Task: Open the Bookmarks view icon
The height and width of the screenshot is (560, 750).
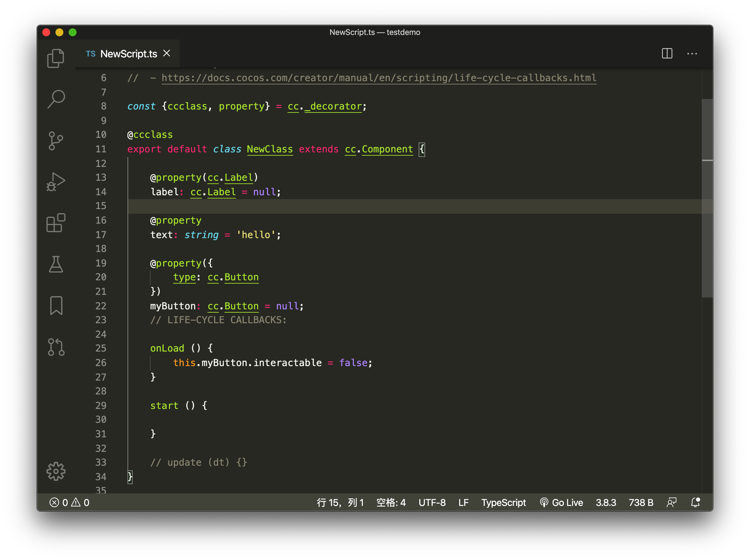Action: coord(55,305)
